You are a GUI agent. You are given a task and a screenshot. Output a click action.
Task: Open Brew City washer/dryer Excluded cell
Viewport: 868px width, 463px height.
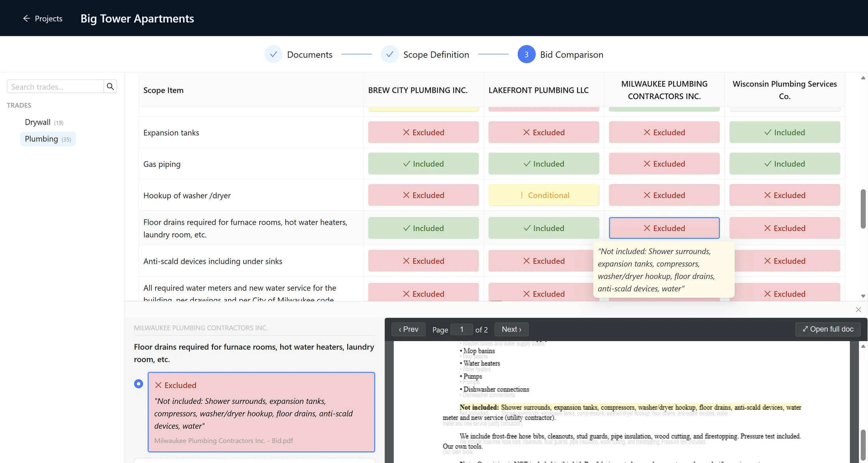(x=423, y=195)
